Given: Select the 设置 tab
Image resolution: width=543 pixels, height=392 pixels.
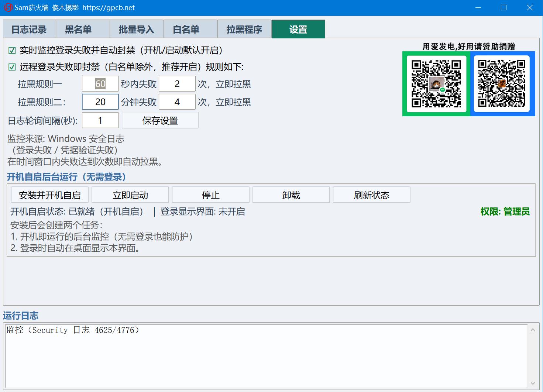Looking at the screenshot, I should pos(298,29).
